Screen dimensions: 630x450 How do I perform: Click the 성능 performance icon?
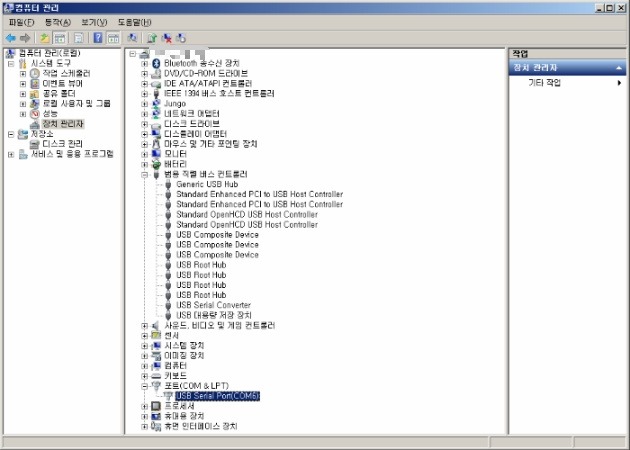[35, 114]
